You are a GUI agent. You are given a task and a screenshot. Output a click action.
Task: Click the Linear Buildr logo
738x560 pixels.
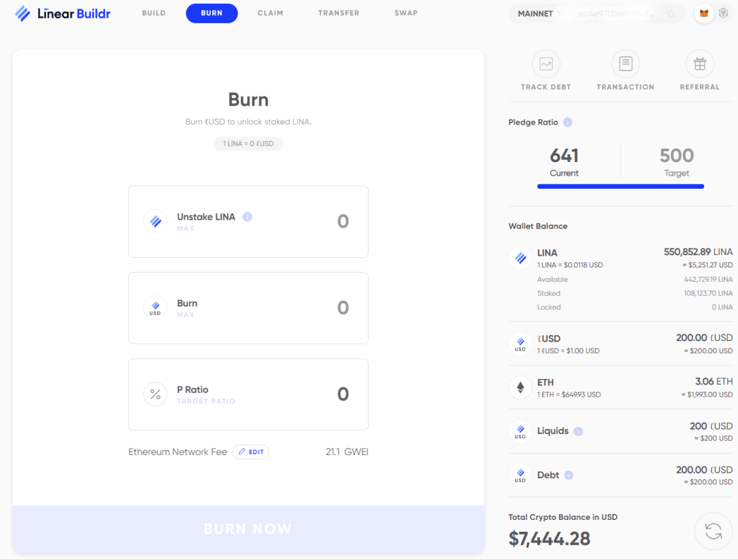click(x=63, y=13)
